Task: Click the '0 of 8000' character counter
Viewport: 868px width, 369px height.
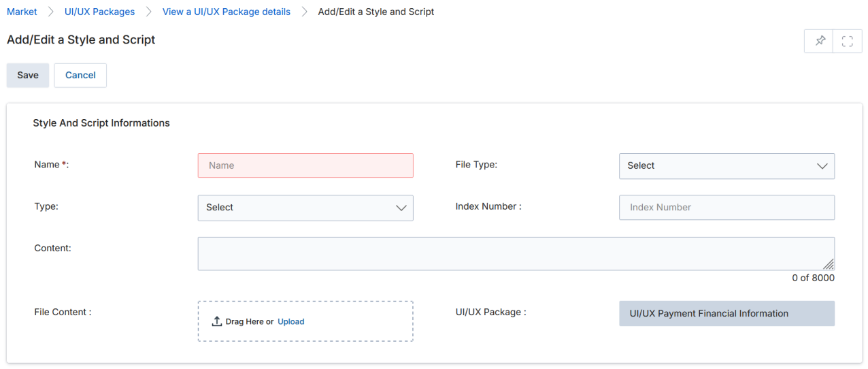Action: [x=813, y=278]
